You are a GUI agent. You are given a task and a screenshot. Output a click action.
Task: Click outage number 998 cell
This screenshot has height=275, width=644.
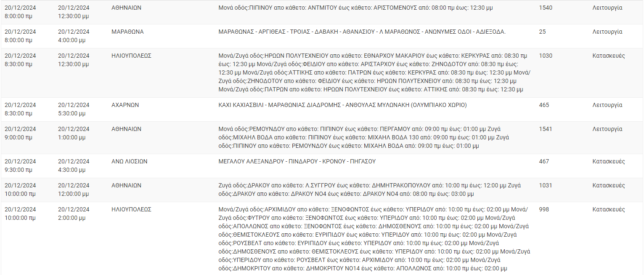[544, 210]
